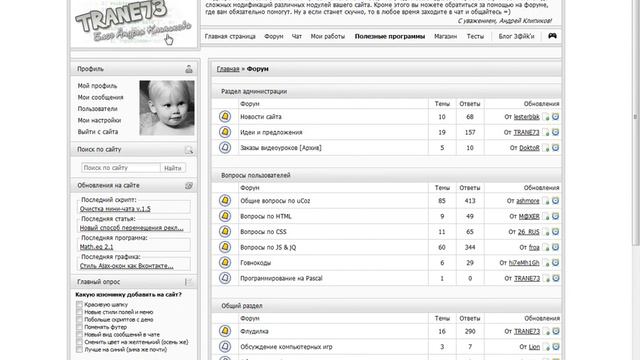Open the Мои сообщения link
640x360 pixels.
[x=100, y=97]
